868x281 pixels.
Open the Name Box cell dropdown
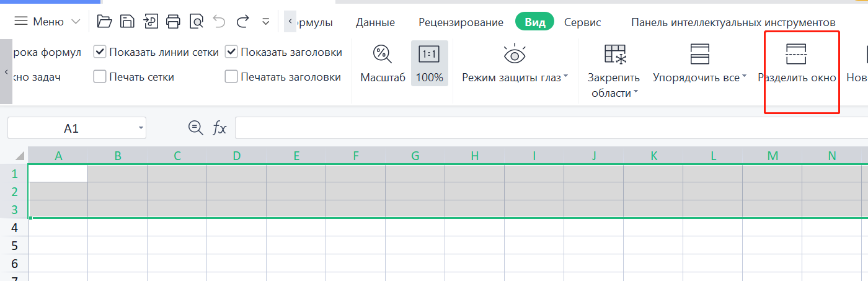[141, 128]
